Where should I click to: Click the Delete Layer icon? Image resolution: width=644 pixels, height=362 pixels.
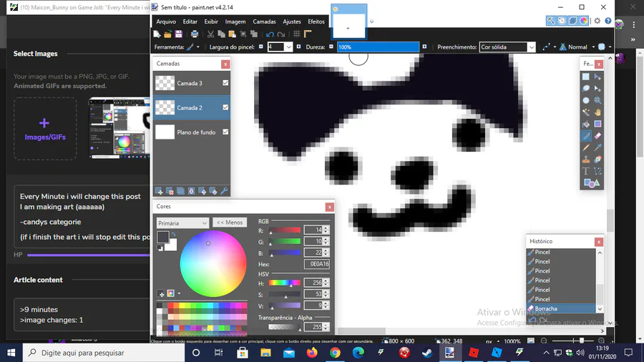point(170,191)
